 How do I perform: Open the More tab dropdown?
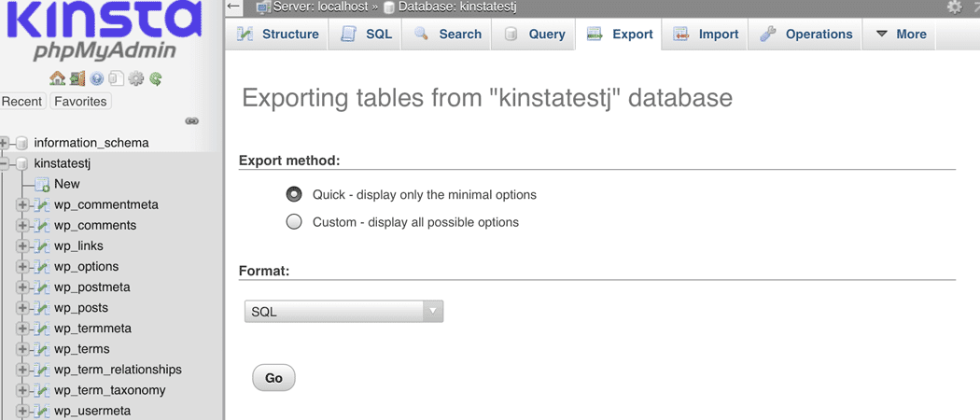point(901,35)
